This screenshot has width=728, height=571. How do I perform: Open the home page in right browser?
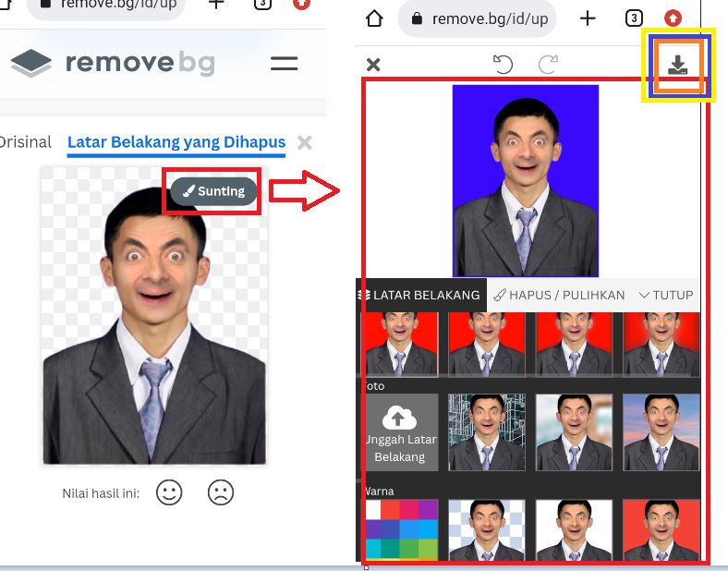[x=374, y=19]
